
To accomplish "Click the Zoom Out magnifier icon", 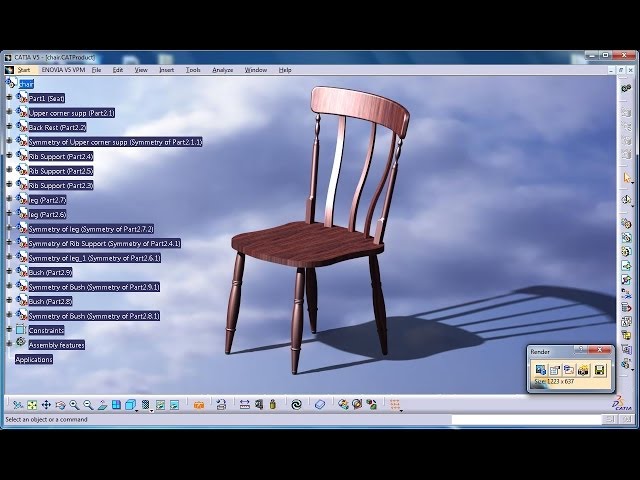I will coord(88,405).
